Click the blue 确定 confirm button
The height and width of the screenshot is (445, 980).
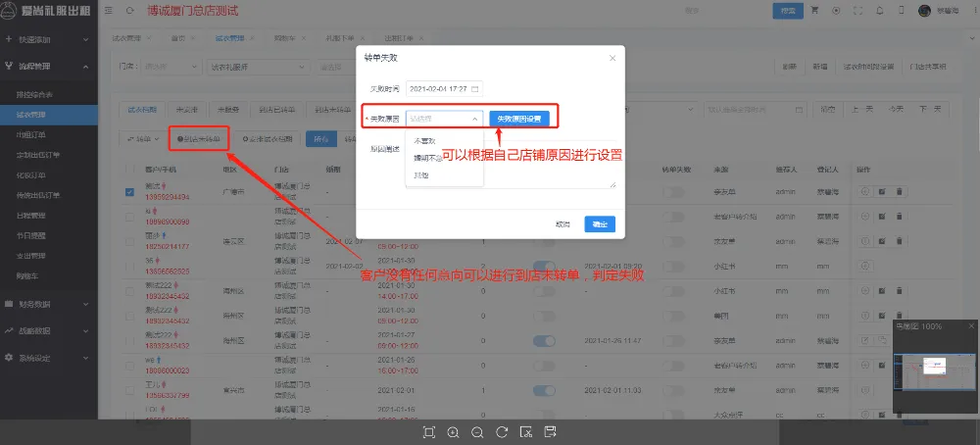[599, 223]
